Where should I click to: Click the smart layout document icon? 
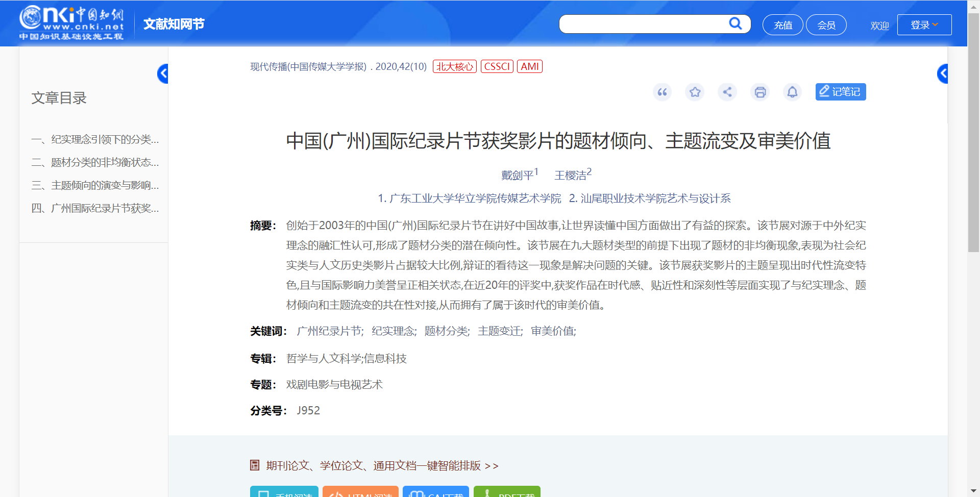(x=255, y=465)
